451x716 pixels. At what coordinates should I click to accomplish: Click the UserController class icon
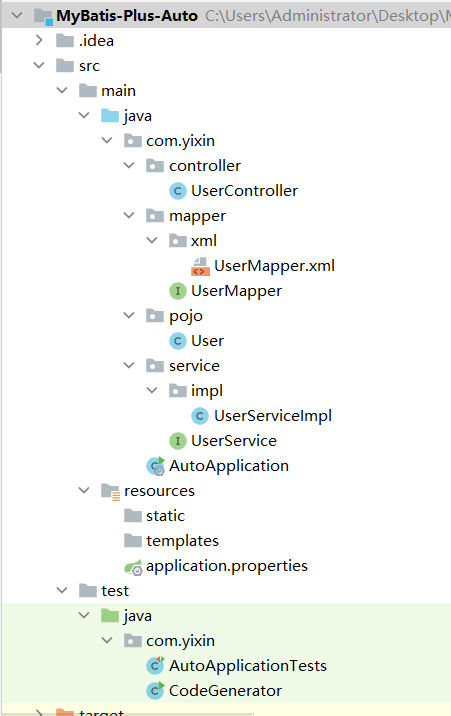[178, 191]
